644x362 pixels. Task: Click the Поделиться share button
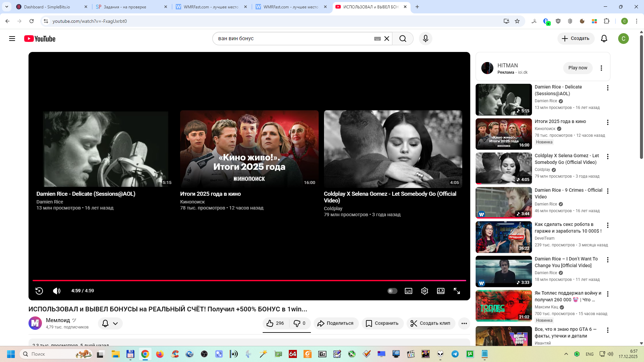336,323
